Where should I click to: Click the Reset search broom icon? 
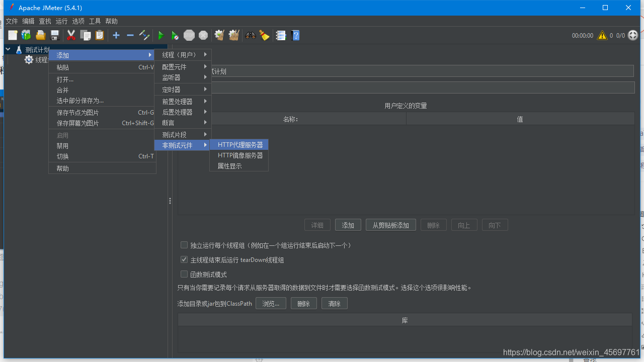click(264, 35)
